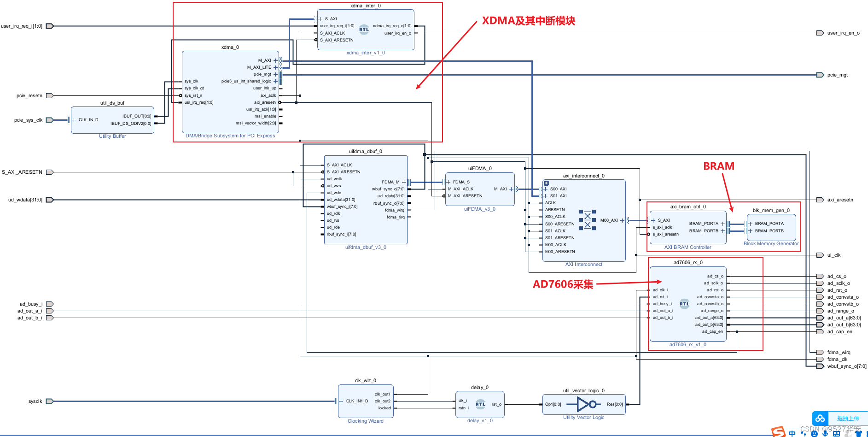This screenshot has height=437, width=868.
Task: Click the AXI BRAM Controller label
Action: (x=687, y=248)
